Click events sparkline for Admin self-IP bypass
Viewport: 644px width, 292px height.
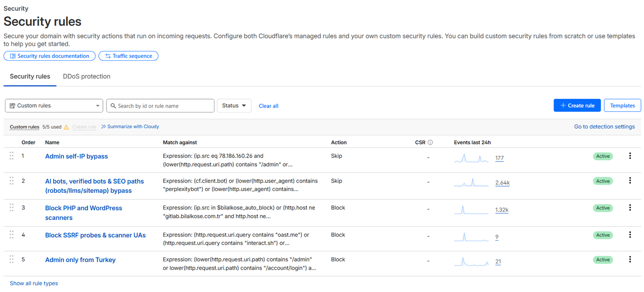pos(471,158)
